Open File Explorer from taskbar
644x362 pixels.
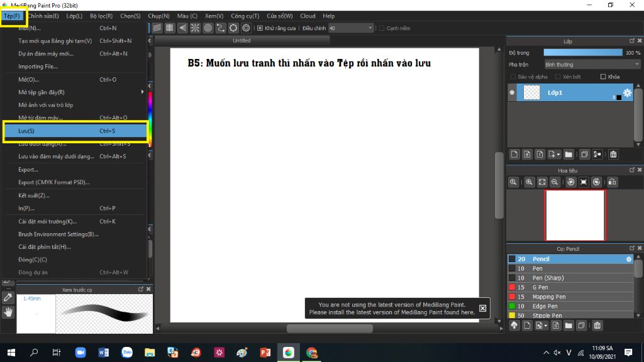tap(150, 353)
